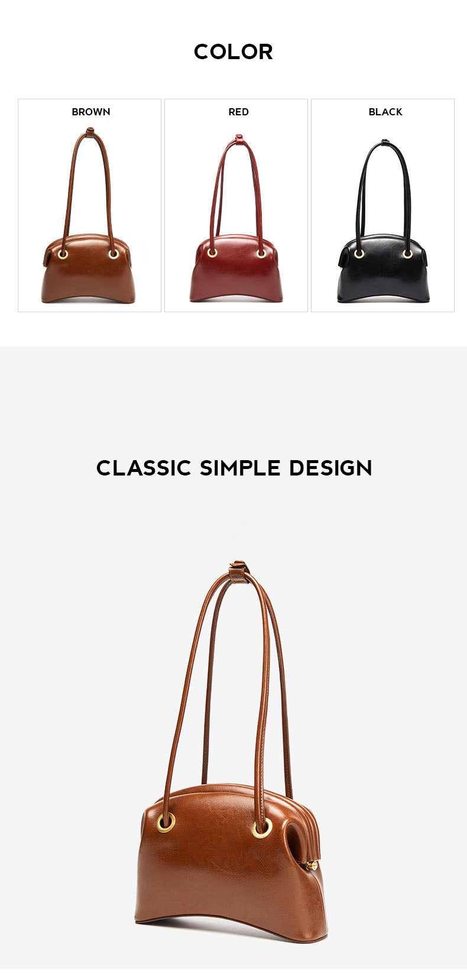This screenshot has height=980, width=467.
Task: Click the RED color label
Action: 239,112
